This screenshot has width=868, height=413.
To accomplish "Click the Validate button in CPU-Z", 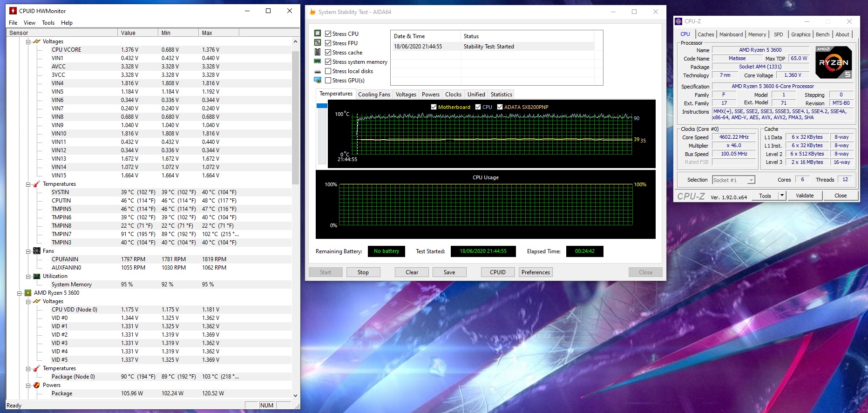I will (804, 196).
